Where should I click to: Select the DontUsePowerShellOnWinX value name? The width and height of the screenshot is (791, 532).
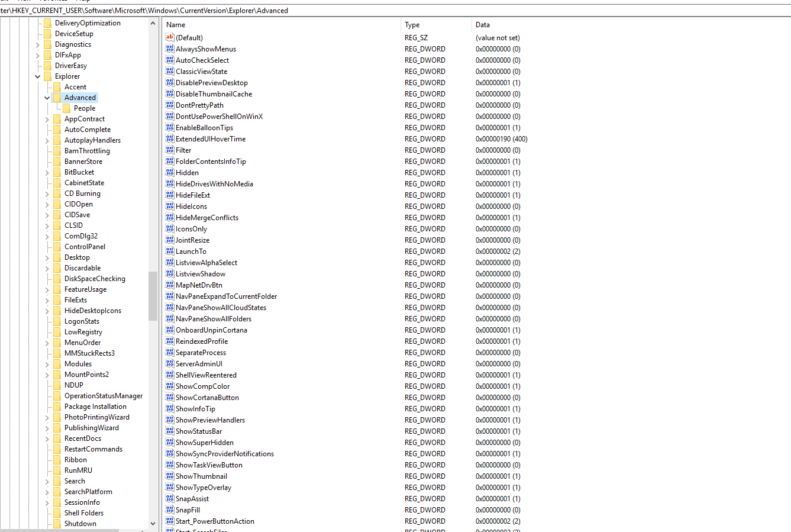[219, 116]
